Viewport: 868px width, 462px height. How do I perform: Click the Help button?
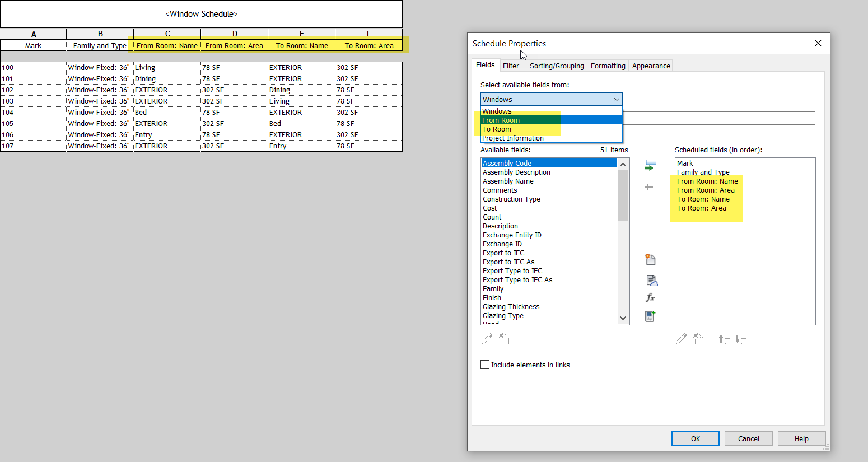801,438
